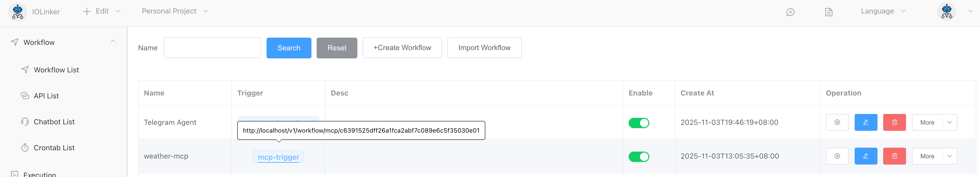The image size is (980, 177).
Task: Delete the Telegram Agent workflow
Action: click(894, 122)
